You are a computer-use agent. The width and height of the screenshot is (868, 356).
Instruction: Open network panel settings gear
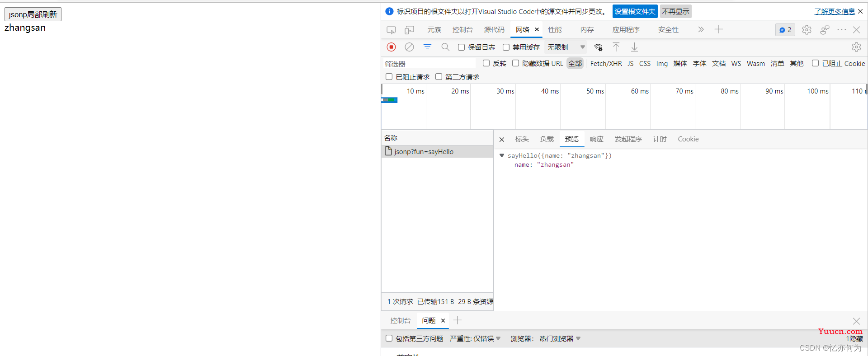click(x=856, y=47)
